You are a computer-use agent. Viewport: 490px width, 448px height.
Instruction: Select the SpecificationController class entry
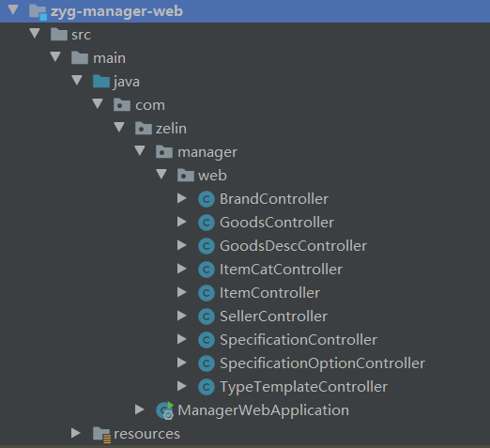pos(299,340)
